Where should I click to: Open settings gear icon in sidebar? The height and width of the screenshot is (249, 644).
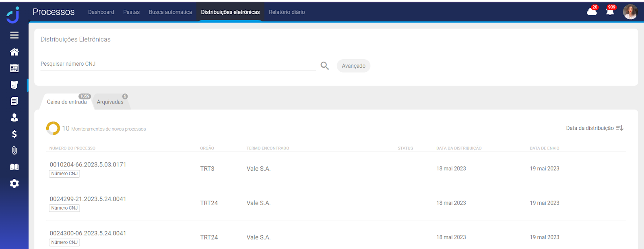pos(14,184)
